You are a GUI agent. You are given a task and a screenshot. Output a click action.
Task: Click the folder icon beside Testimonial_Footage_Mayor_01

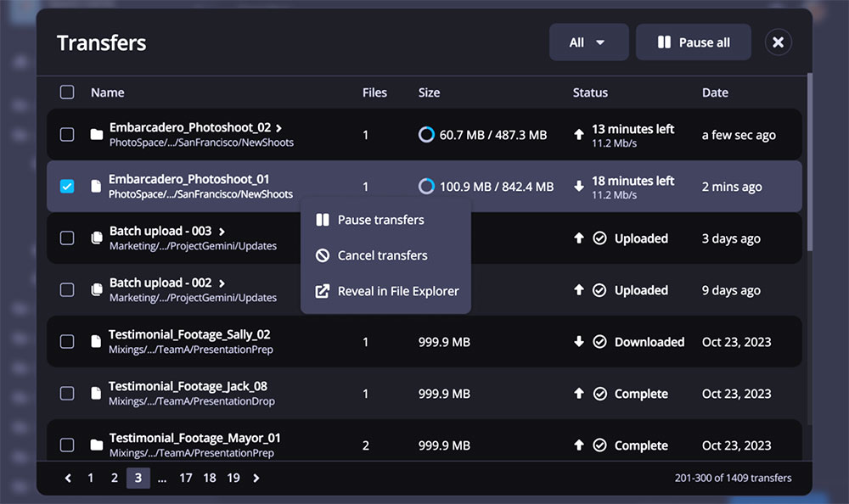97,445
